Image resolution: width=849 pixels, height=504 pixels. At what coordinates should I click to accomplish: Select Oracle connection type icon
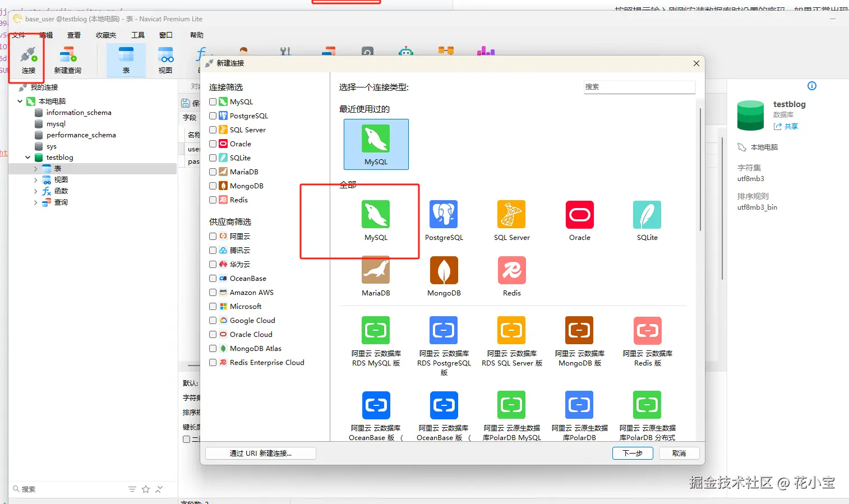tap(580, 215)
